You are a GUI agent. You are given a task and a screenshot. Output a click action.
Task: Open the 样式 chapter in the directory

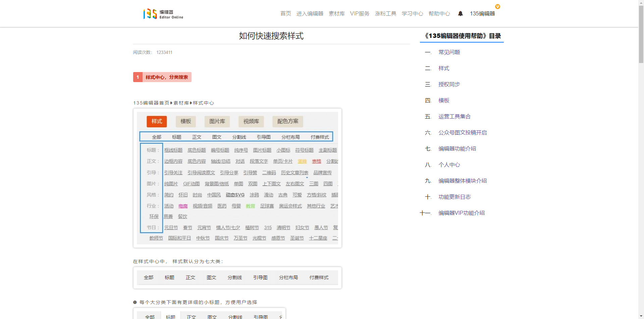coord(444,68)
